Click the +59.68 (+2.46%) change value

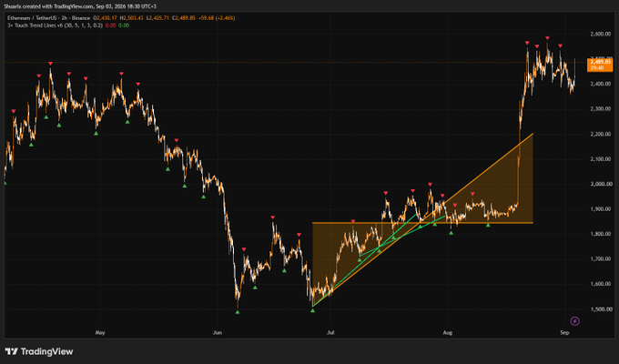tap(217, 18)
